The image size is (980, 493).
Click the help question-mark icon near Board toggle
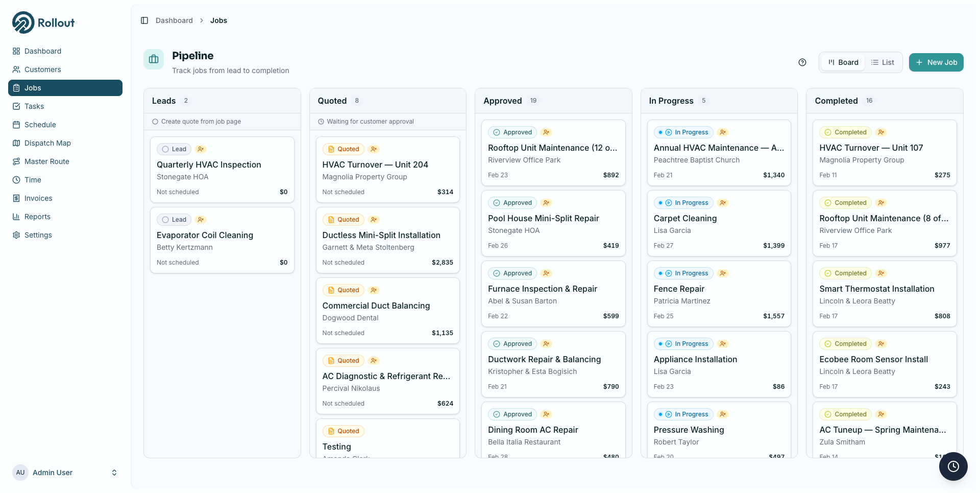coord(802,62)
